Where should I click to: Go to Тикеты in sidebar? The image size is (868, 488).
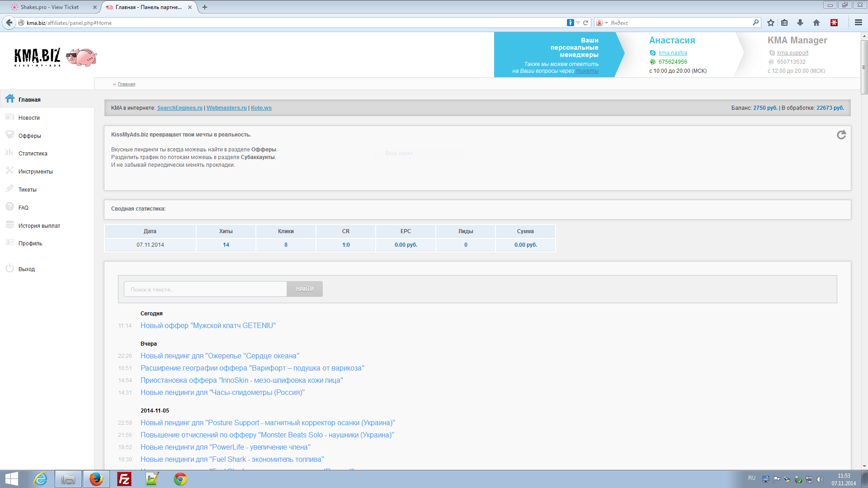(x=27, y=190)
